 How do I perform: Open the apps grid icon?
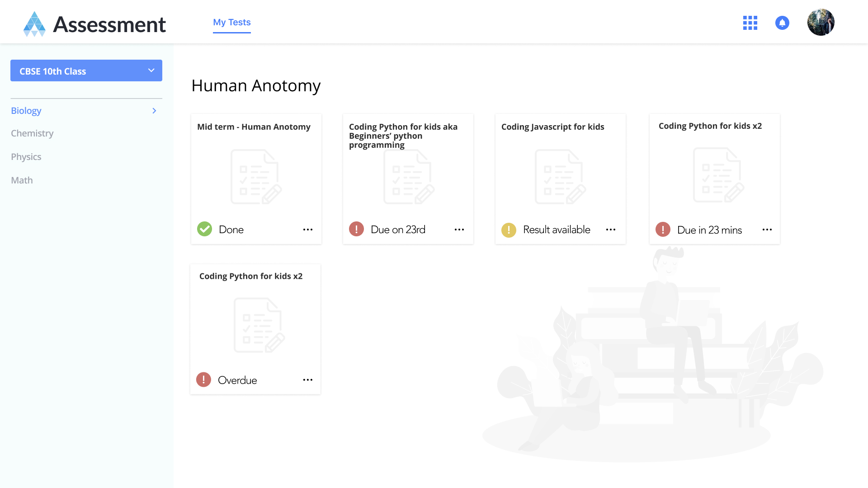(x=750, y=23)
